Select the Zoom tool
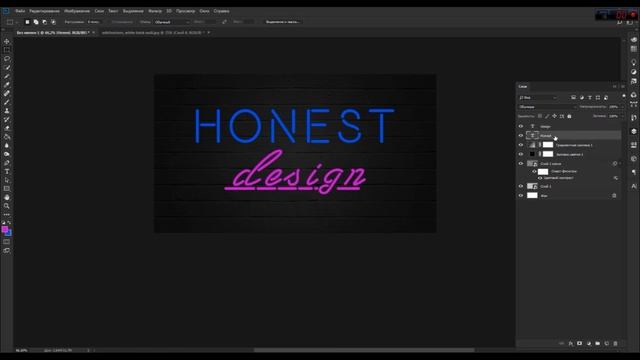 point(7,206)
